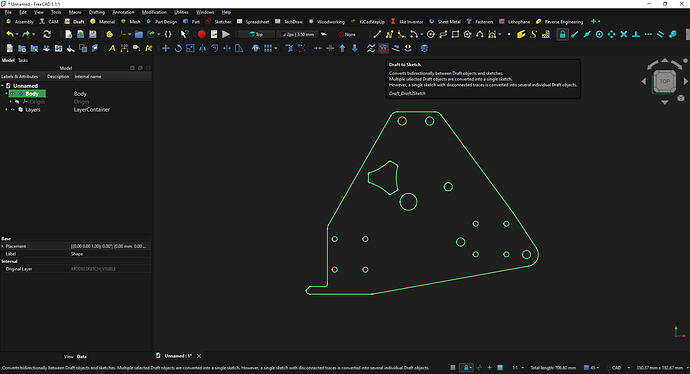Click the save document floppy icon
Screen dimensions: 690x374
tap(92, 34)
